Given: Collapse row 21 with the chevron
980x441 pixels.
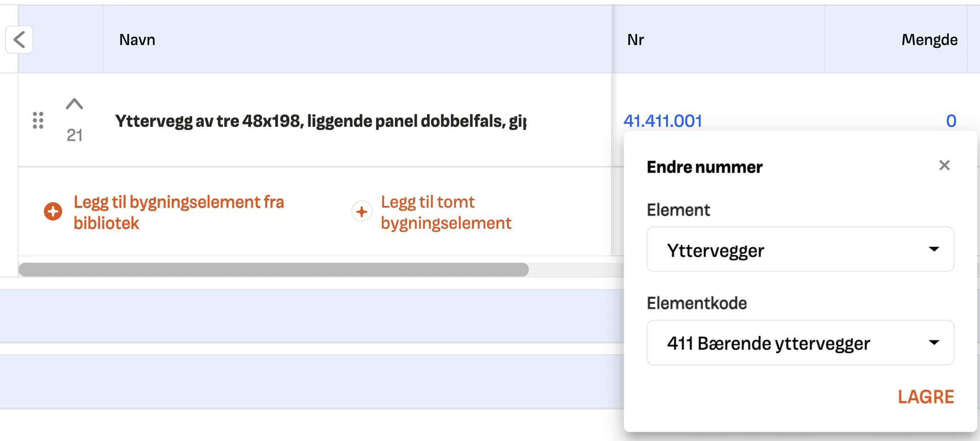Looking at the screenshot, I should [x=74, y=104].
